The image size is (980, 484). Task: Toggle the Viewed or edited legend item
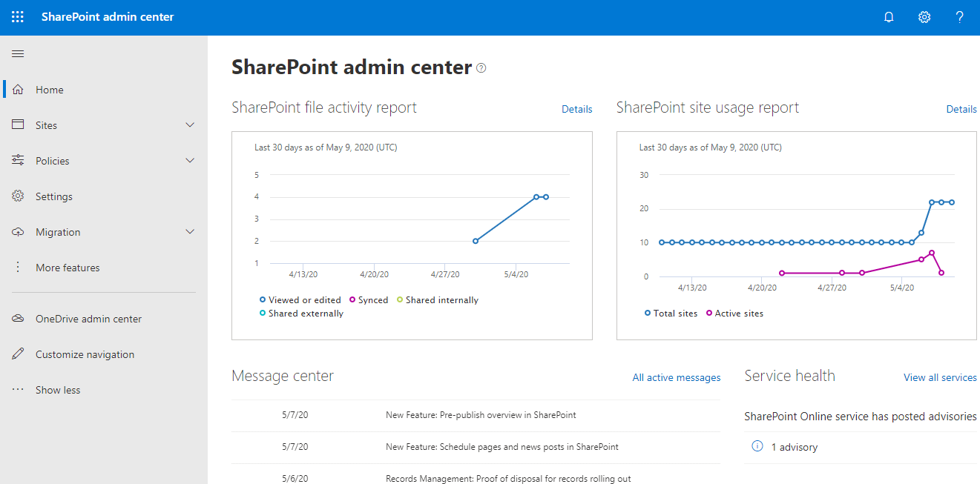coord(300,300)
